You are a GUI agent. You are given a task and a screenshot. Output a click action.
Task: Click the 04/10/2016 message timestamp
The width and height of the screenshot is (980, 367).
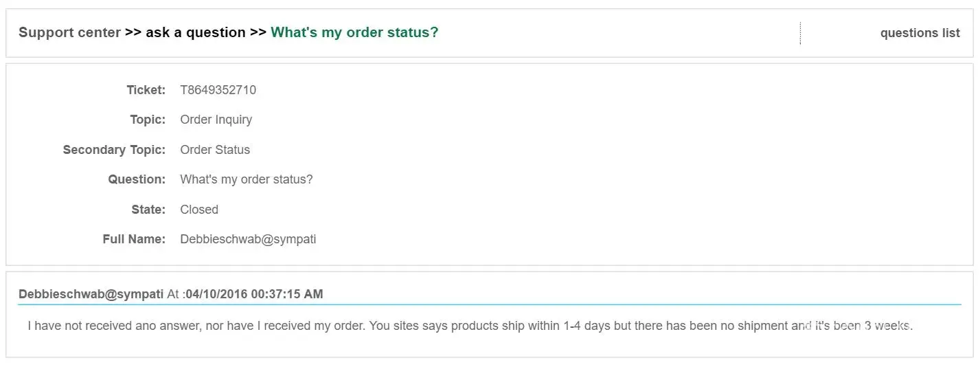pos(254,294)
